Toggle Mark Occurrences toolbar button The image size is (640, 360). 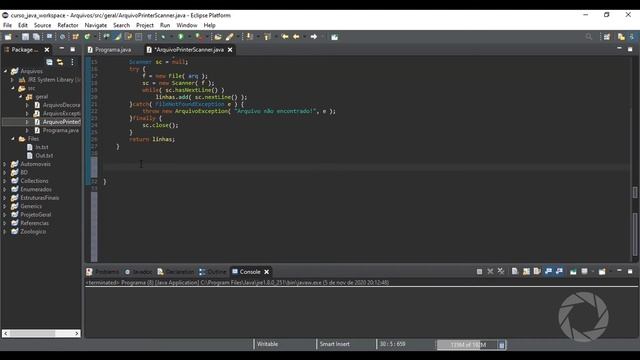(x=118, y=37)
